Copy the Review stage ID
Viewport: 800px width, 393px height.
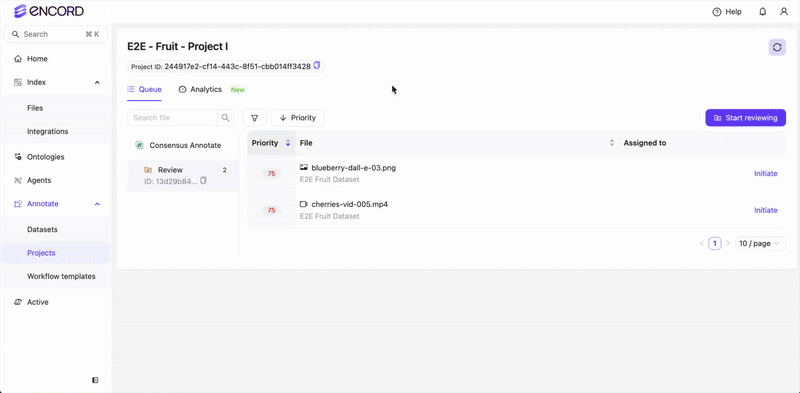click(203, 181)
